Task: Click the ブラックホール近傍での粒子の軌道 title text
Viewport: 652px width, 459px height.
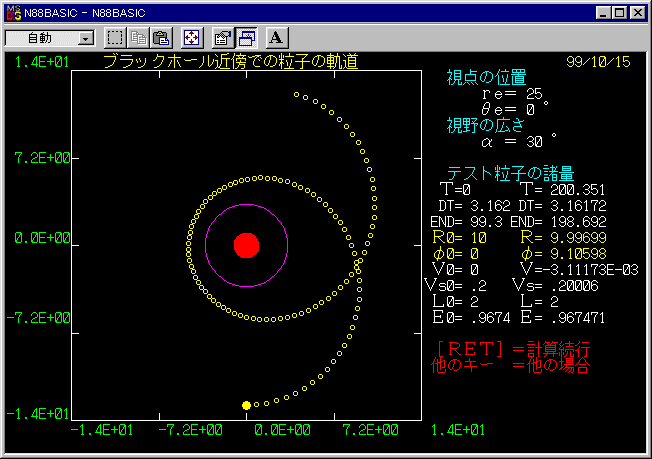Action: [x=231, y=62]
